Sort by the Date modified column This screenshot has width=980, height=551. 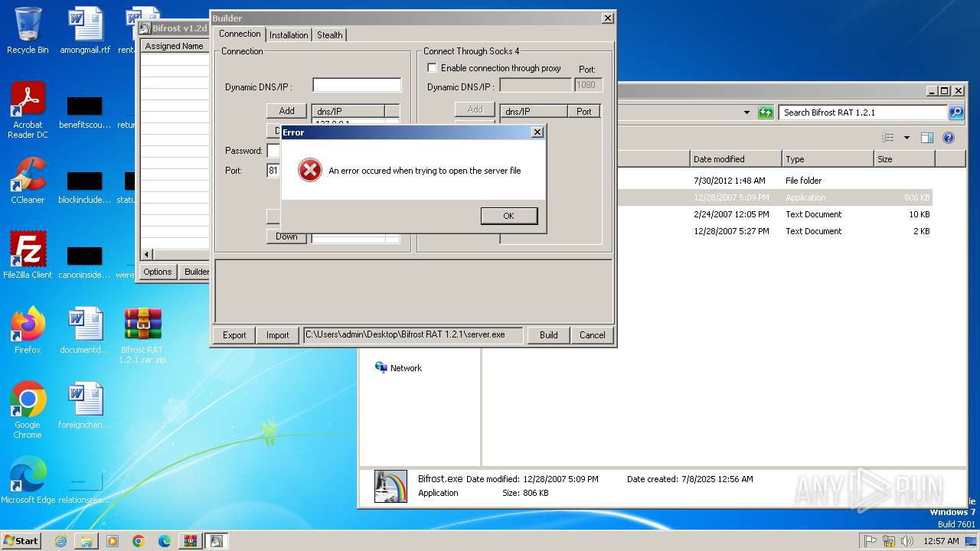(x=736, y=159)
